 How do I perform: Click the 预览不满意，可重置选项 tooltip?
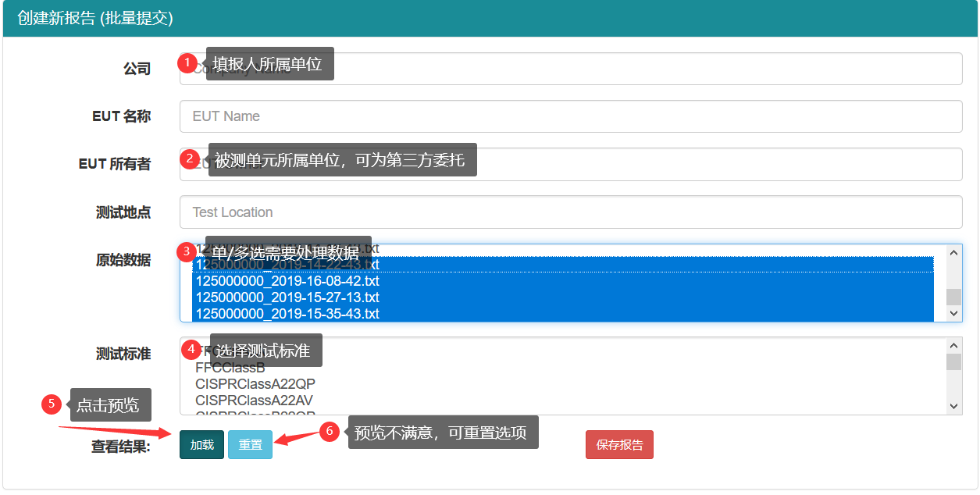442,432
